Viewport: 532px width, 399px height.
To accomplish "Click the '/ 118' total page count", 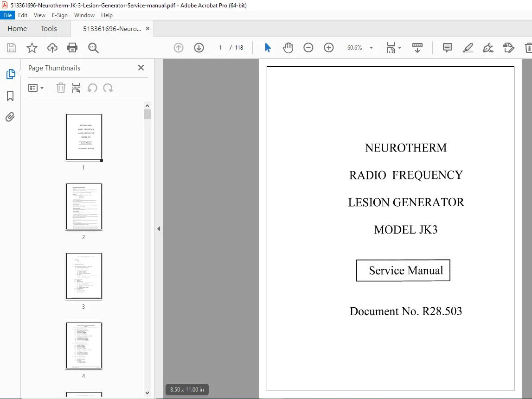I will (237, 48).
